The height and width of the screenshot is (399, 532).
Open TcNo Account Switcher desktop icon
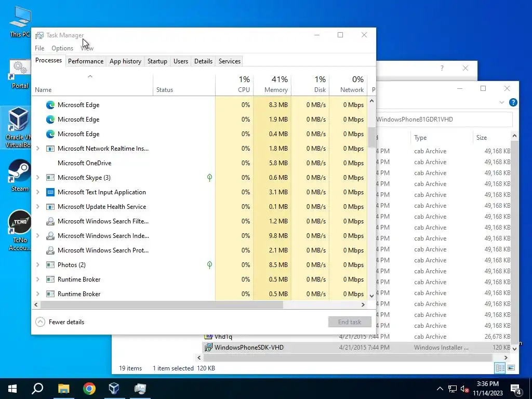20,231
